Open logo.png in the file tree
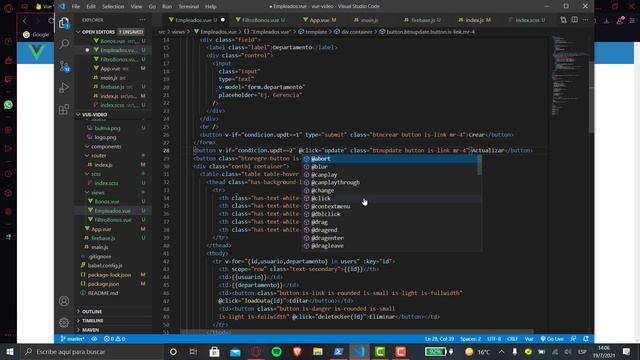 (105, 138)
